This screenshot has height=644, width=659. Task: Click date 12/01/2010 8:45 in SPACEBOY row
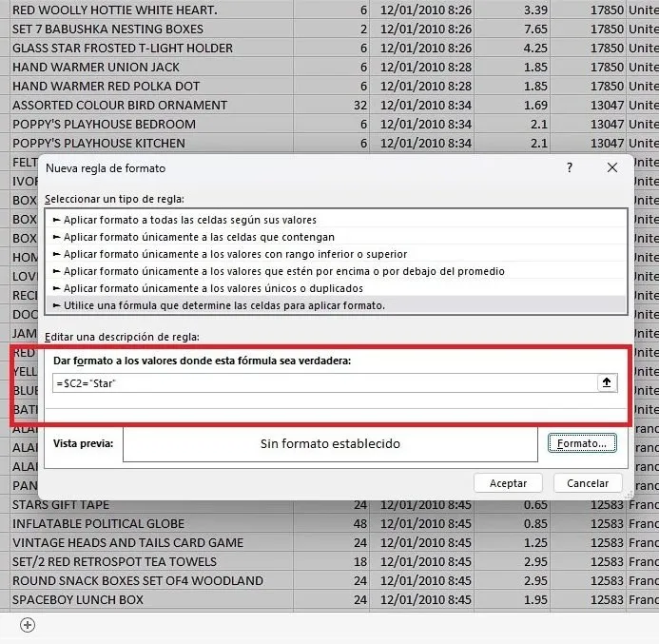(x=422, y=600)
